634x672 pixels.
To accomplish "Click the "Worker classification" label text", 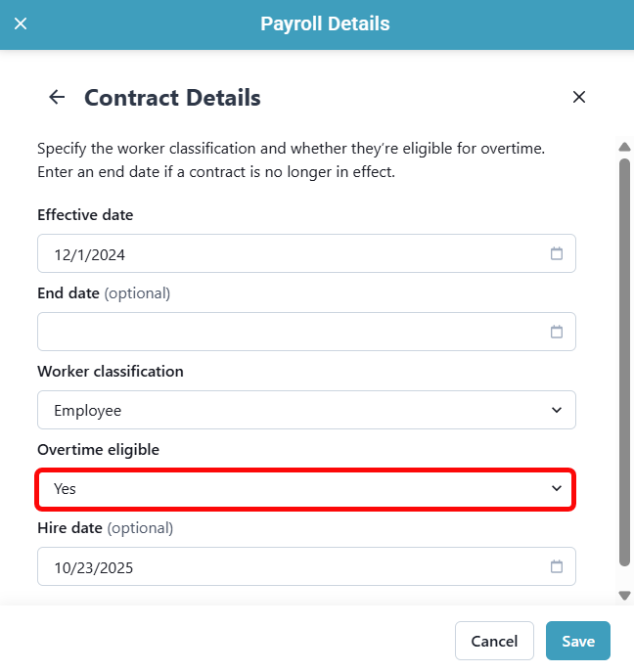I will tap(111, 371).
